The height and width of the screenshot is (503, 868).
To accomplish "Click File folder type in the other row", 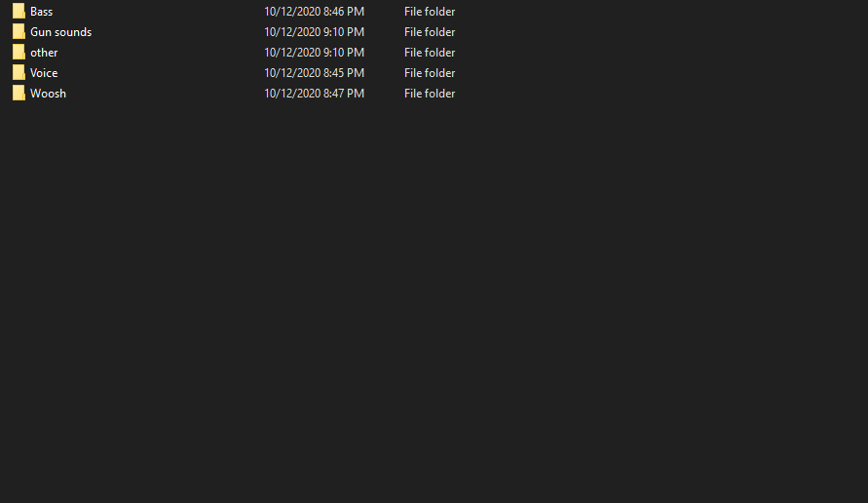I will pyautogui.click(x=430, y=53).
